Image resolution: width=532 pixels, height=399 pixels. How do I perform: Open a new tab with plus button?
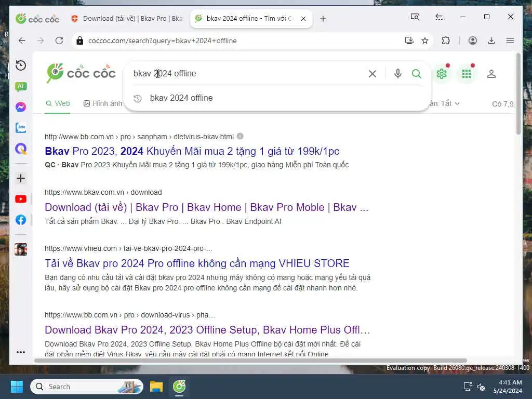(x=323, y=19)
